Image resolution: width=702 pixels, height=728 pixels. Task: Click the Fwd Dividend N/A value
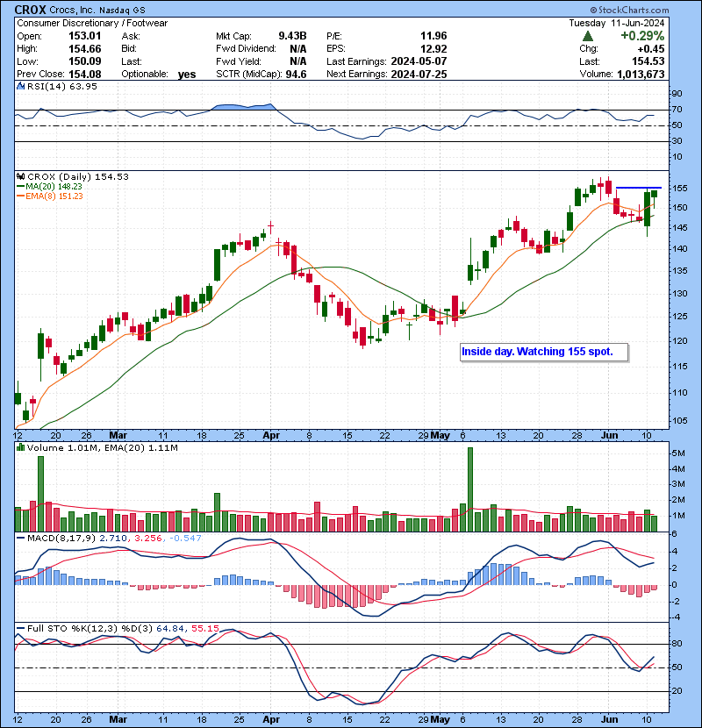(297, 49)
